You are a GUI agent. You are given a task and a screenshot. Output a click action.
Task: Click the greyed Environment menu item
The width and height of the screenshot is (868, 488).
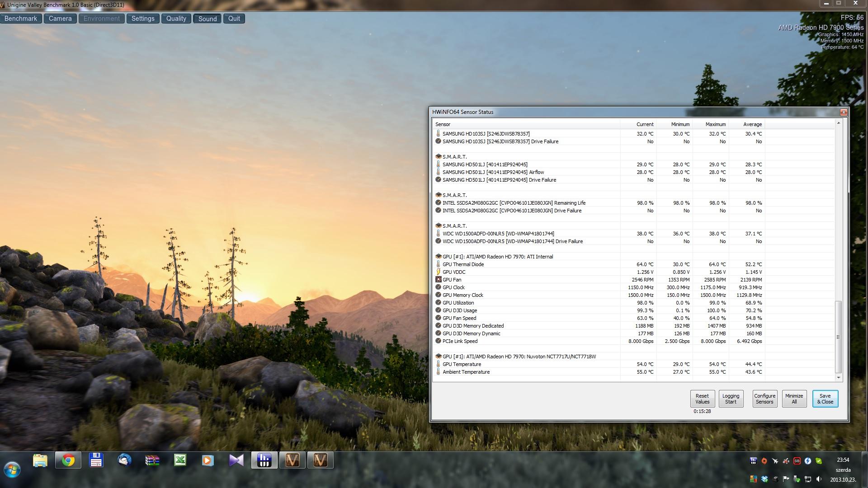[102, 19]
